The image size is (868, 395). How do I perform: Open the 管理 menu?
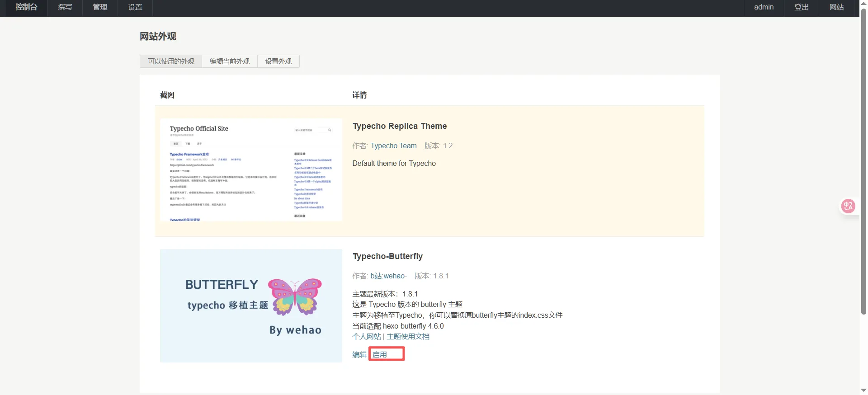click(100, 7)
